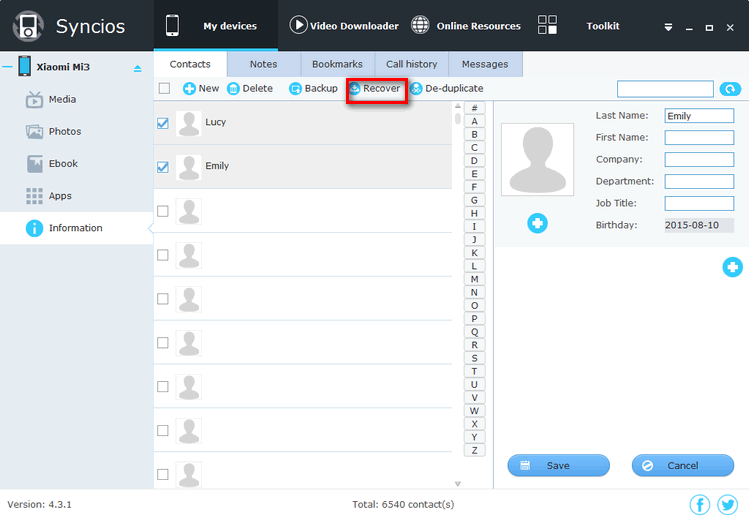
Task: Uncheck the Emily contact checkbox
Action: pos(163,167)
